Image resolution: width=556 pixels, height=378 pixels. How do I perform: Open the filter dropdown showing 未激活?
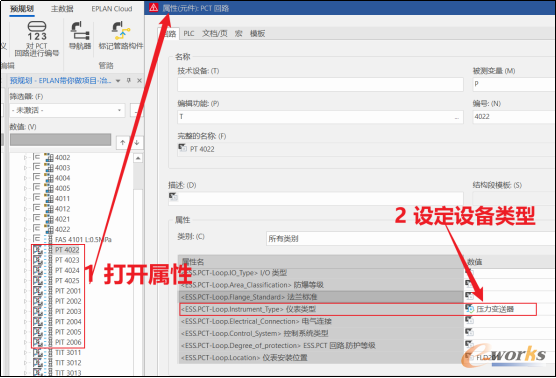(67, 110)
